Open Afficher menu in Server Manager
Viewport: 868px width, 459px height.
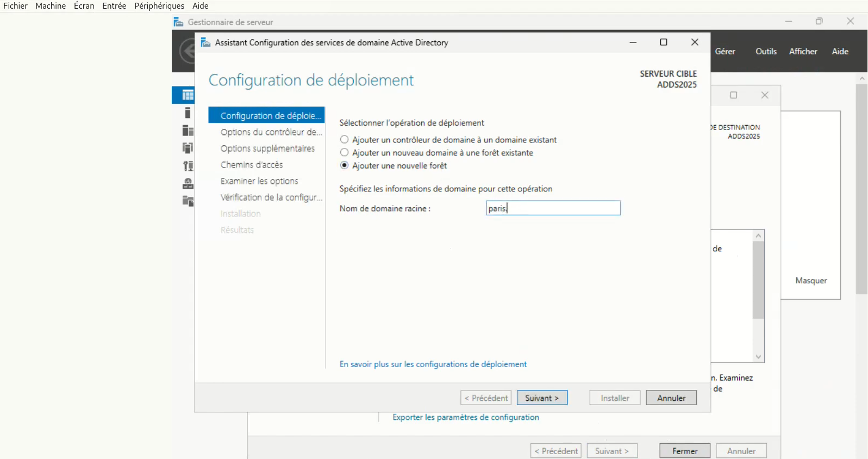[x=803, y=51]
